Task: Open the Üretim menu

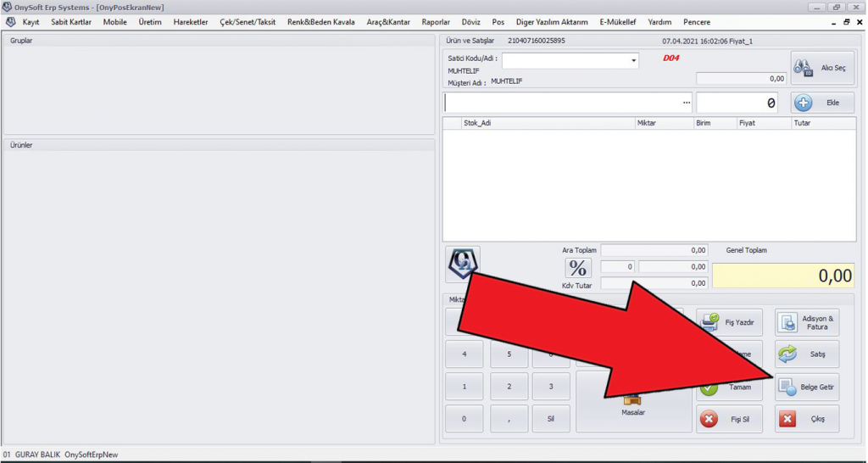Action: pyautogui.click(x=150, y=22)
